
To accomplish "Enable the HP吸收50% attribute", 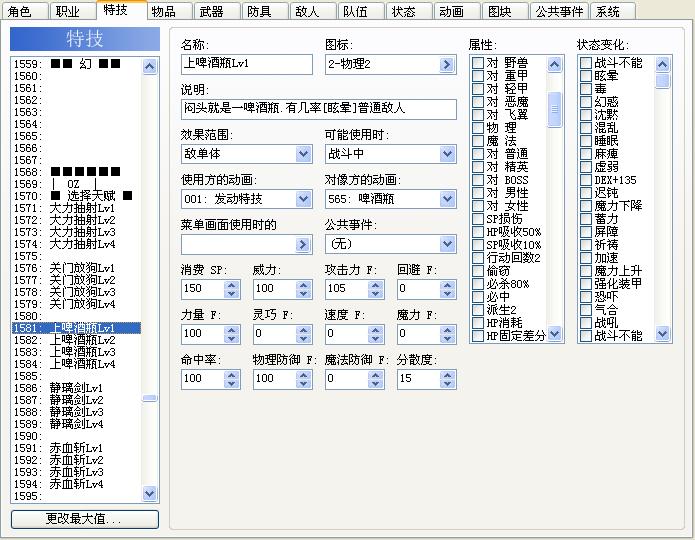I will pyautogui.click(x=477, y=232).
